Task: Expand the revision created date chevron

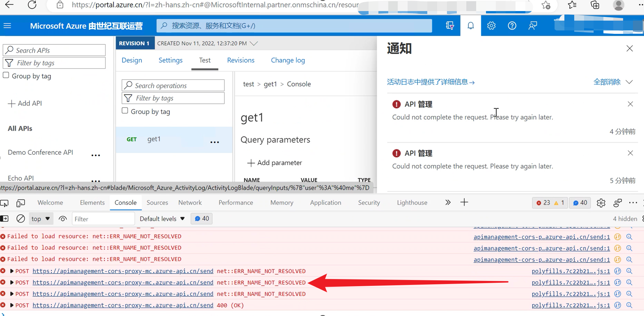Action: [254, 43]
